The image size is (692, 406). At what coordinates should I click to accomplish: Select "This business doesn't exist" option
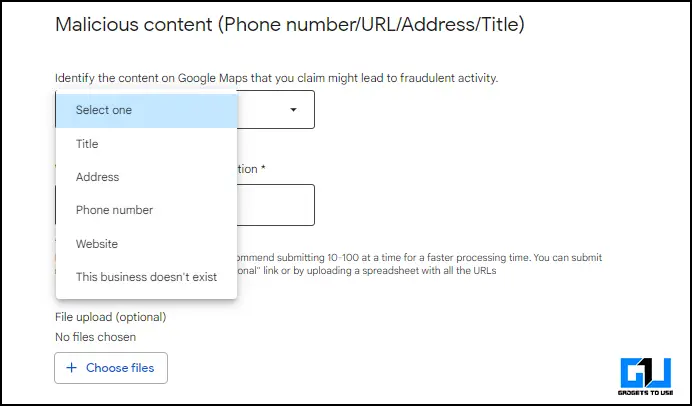pos(147,277)
